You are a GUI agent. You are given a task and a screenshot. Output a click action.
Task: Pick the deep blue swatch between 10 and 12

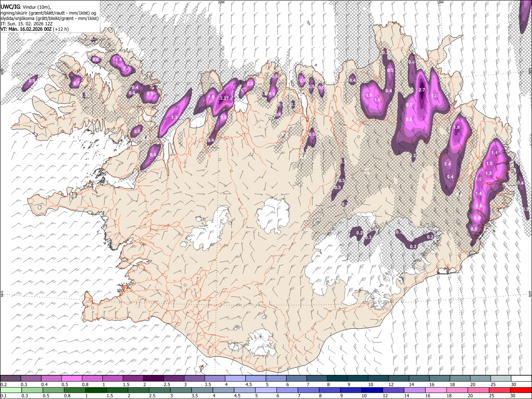tap(372, 390)
